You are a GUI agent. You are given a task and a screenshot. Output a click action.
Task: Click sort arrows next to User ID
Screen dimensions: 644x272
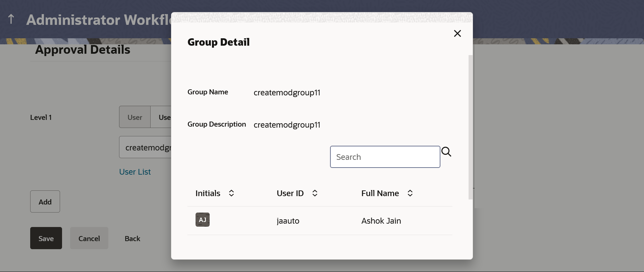(315, 193)
